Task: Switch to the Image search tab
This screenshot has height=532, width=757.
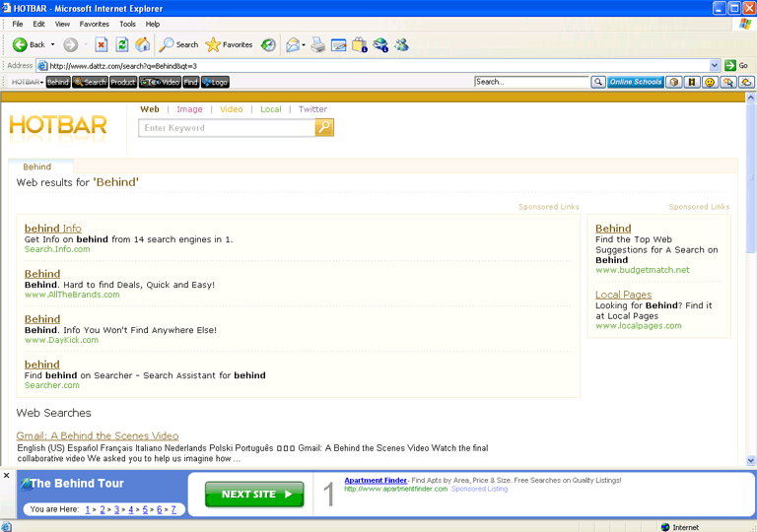Action: tap(189, 109)
